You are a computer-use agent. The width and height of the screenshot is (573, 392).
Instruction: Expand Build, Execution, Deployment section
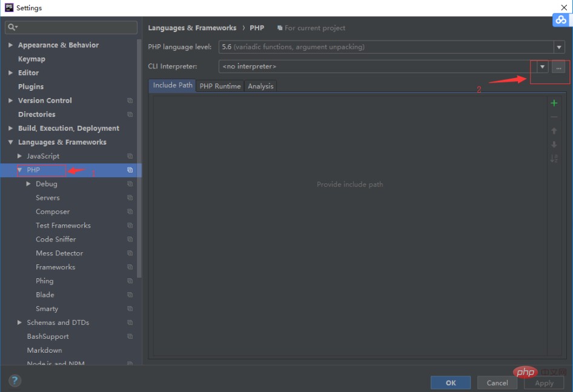(x=10, y=128)
